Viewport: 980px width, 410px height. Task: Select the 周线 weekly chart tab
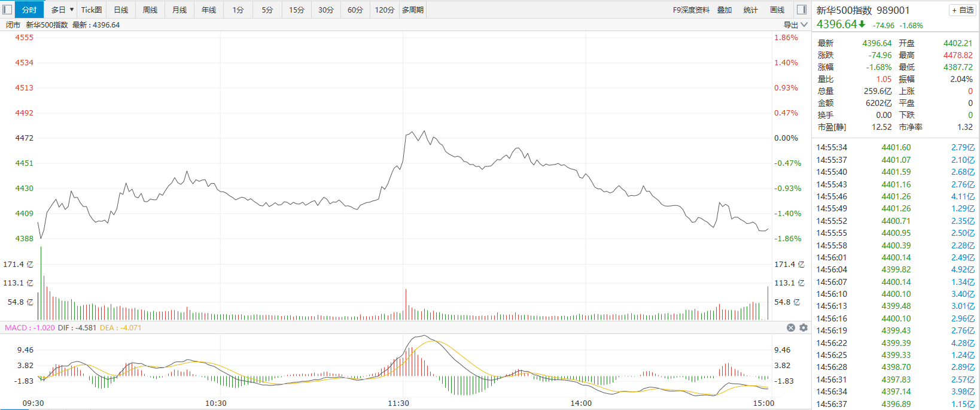point(150,10)
